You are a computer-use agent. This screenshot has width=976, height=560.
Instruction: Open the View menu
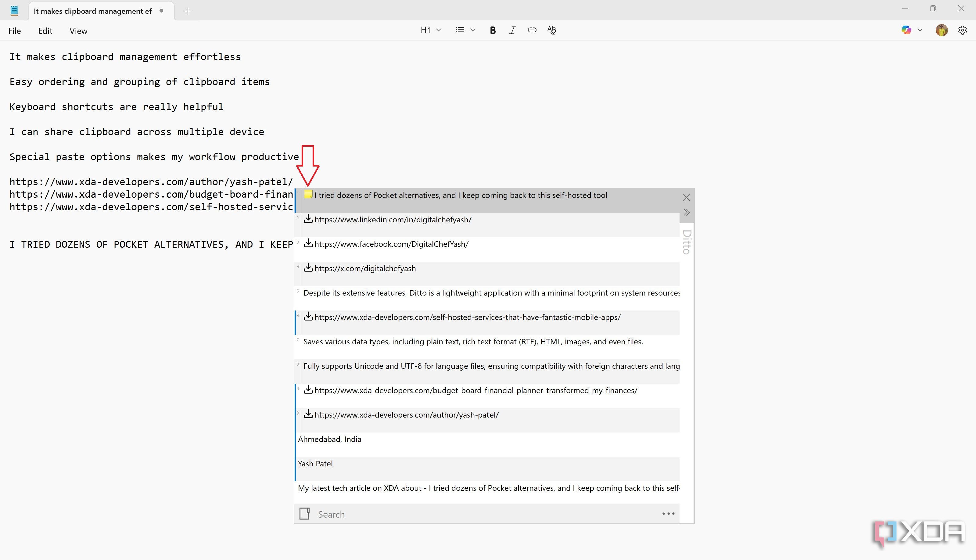point(78,31)
